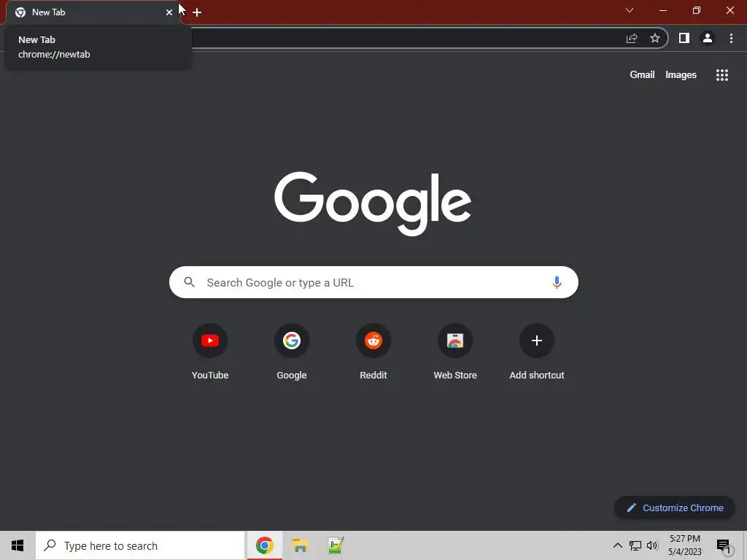Open the notification center icon
This screenshot has height=560, width=747.
click(x=724, y=546)
